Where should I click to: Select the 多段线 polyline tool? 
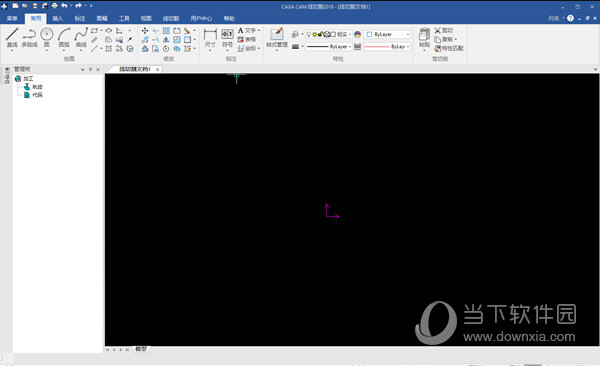[29, 38]
